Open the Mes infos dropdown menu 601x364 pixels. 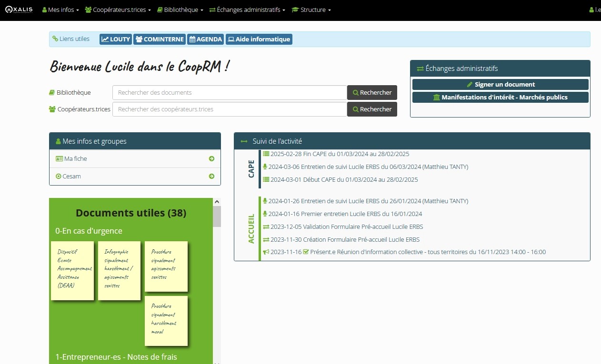coord(60,10)
